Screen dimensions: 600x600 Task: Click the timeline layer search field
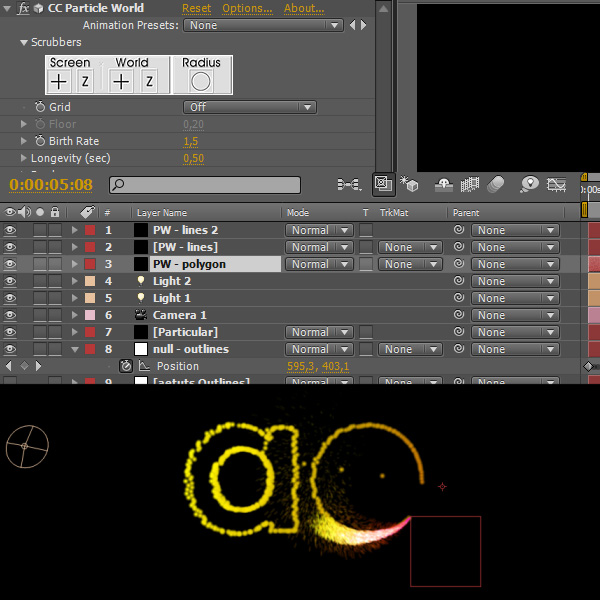click(205, 185)
